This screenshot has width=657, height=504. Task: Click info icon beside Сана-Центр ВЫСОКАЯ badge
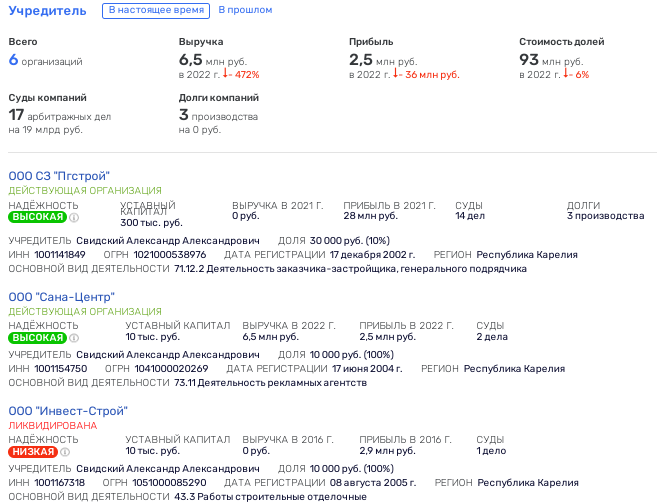point(74,338)
